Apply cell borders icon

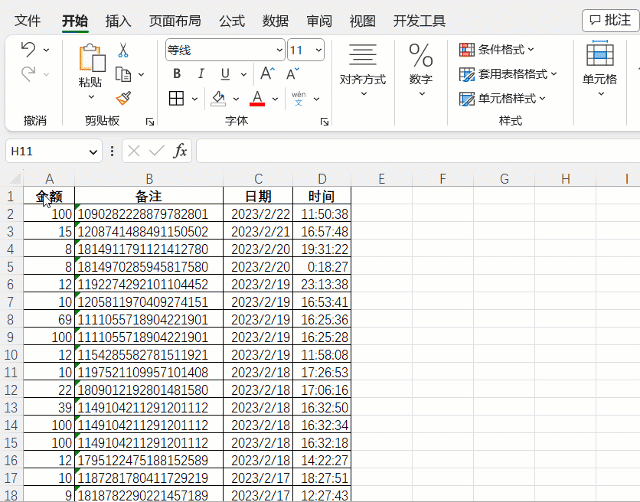click(x=176, y=98)
